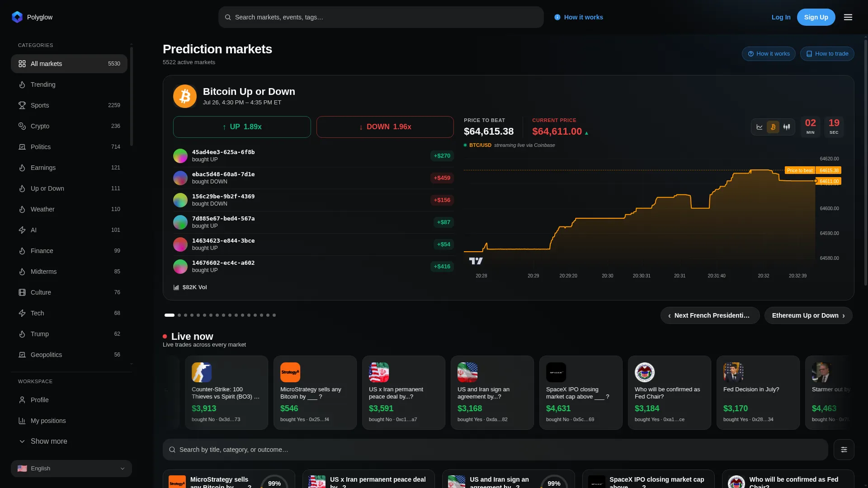
Task: Click the Polyglow logo icon
Action: tap(17, 17)
